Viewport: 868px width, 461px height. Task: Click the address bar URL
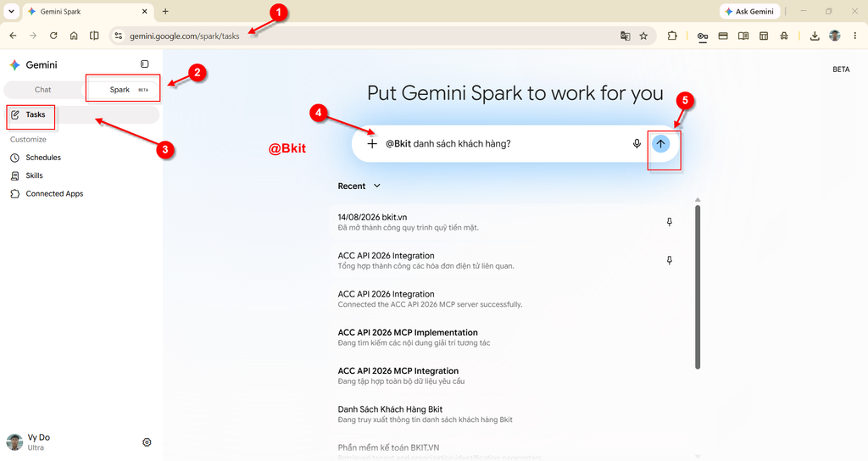click(x=184, y=36)
